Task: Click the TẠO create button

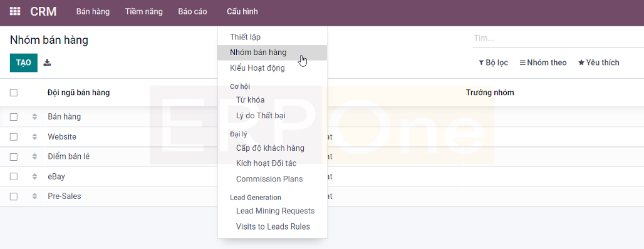Action: (x=24, y=63)
